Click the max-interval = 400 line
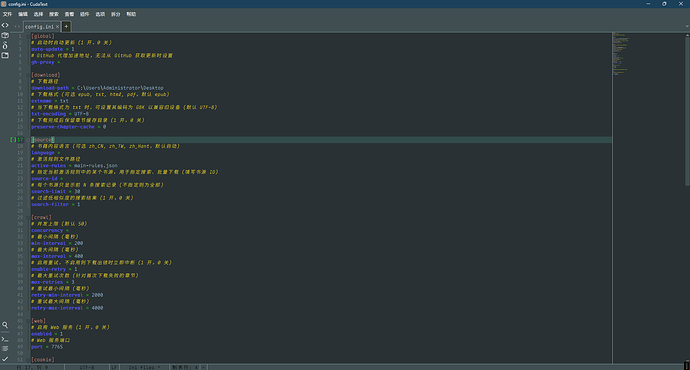This screenshot has width=690, height=370. pyautogui.click(x=57, y=256)
